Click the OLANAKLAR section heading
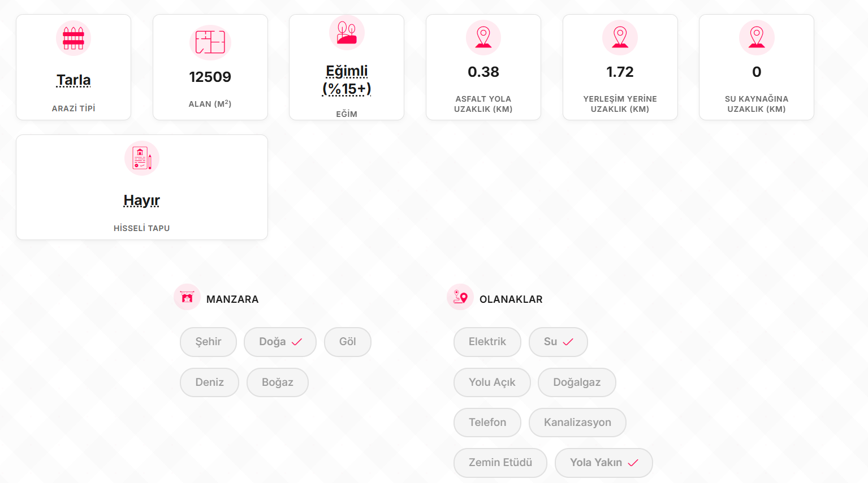The height and width of the screenshot is (483, 868). click(x=511, y=299)
